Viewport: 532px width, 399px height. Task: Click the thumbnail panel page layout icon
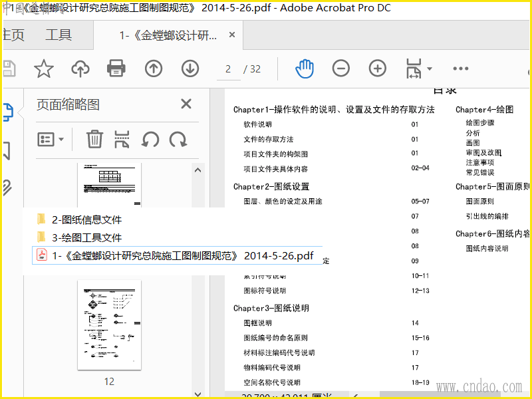coord(122,139)
